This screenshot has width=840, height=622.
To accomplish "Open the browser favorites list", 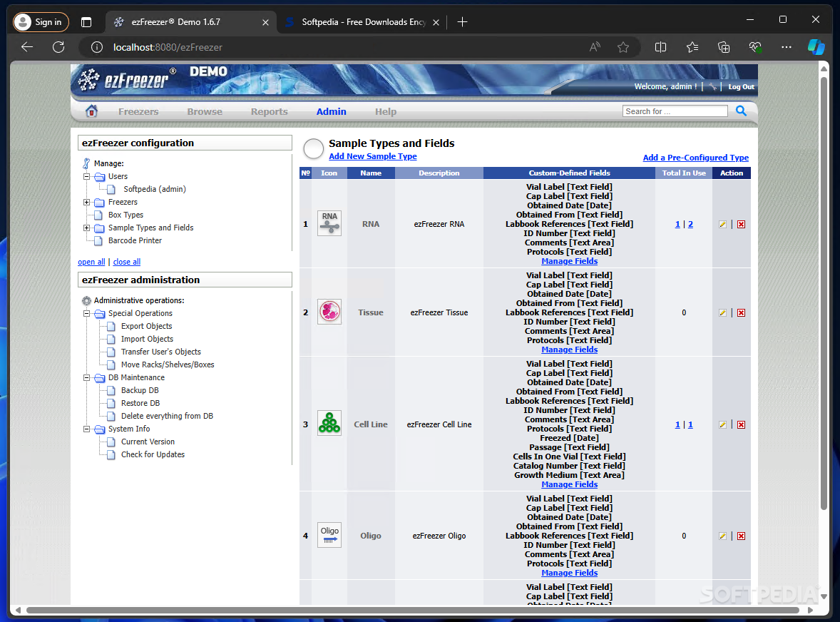I will pos(692,47).
